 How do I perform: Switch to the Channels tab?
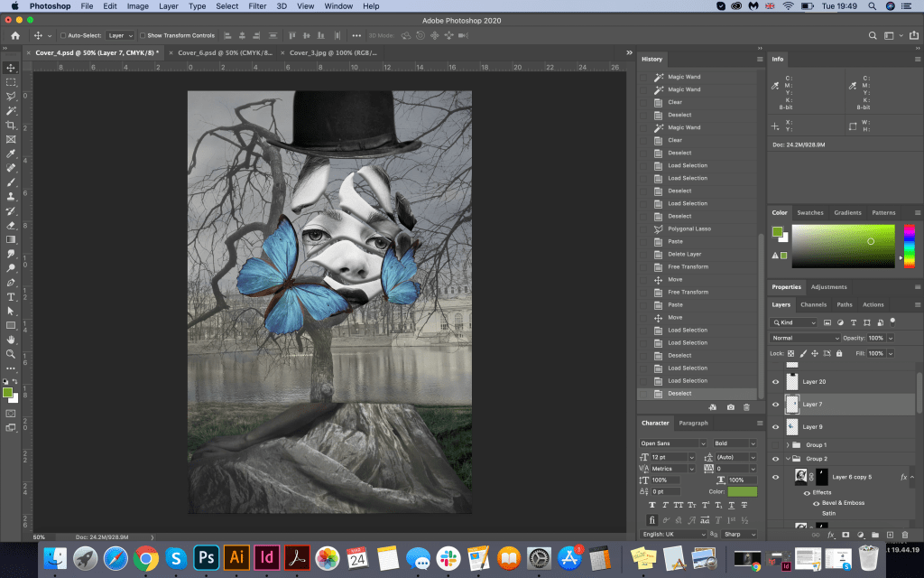(813, 304)
